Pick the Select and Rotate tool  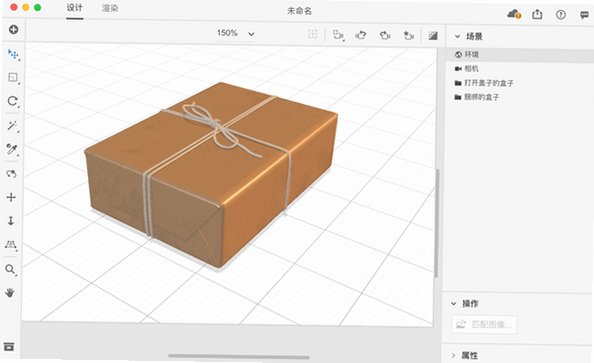pyautogui.click(x=13, y=101)
